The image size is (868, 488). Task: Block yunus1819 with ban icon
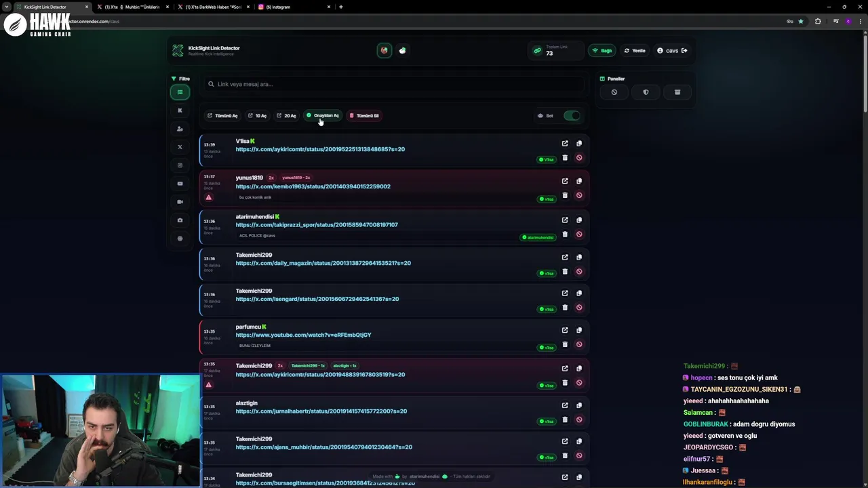pos(579,195)
